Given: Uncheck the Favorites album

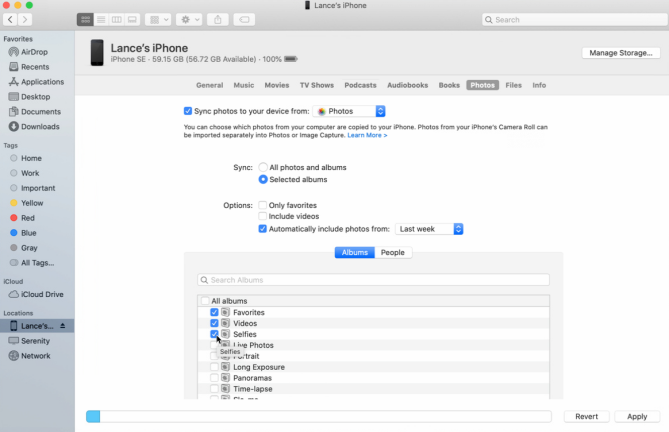Looking at the screenshot, I should click(x=214, y=312).
